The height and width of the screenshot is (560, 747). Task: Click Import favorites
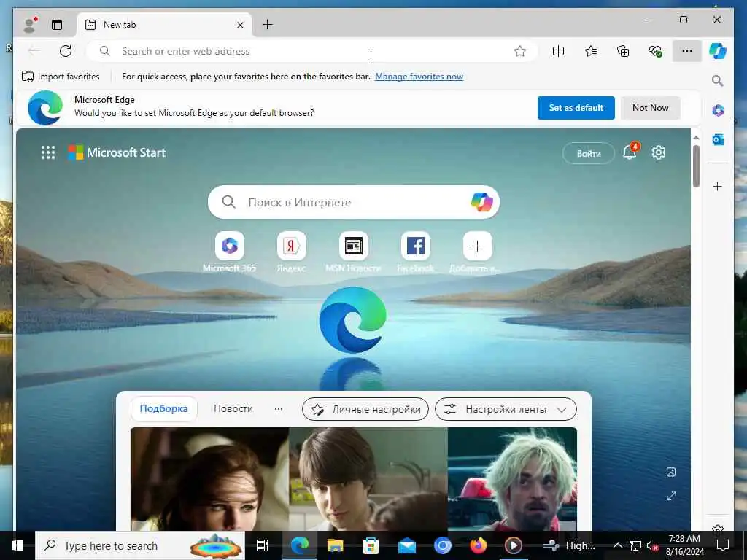point(61,76)
